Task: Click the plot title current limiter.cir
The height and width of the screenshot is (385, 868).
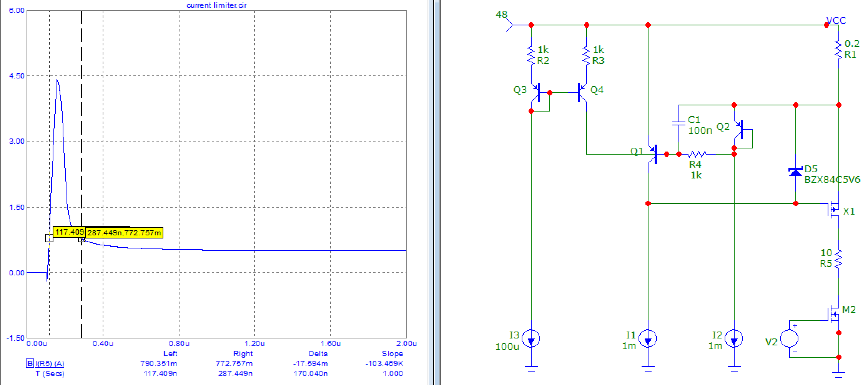Action: coord(216,5)
